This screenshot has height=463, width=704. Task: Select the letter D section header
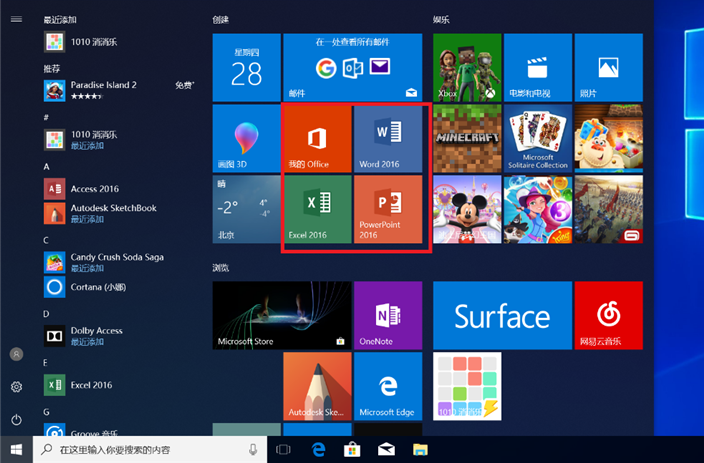click(x=46, y=314)
